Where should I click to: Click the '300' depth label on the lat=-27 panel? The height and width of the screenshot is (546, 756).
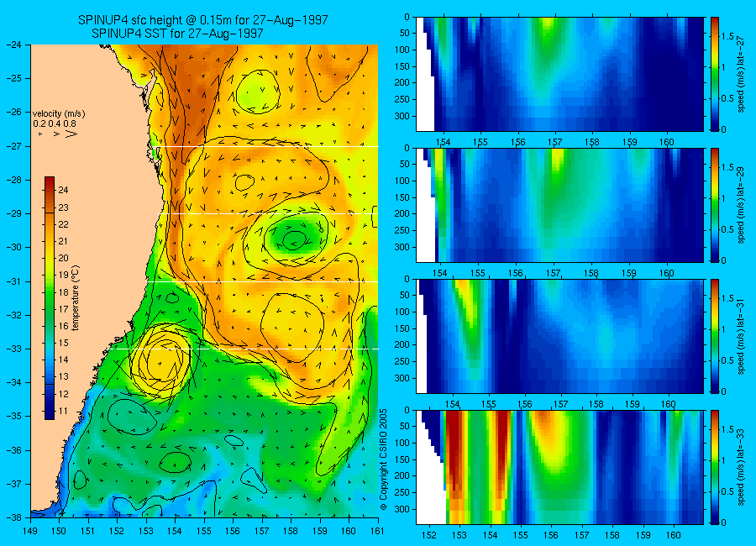(402, 116)
